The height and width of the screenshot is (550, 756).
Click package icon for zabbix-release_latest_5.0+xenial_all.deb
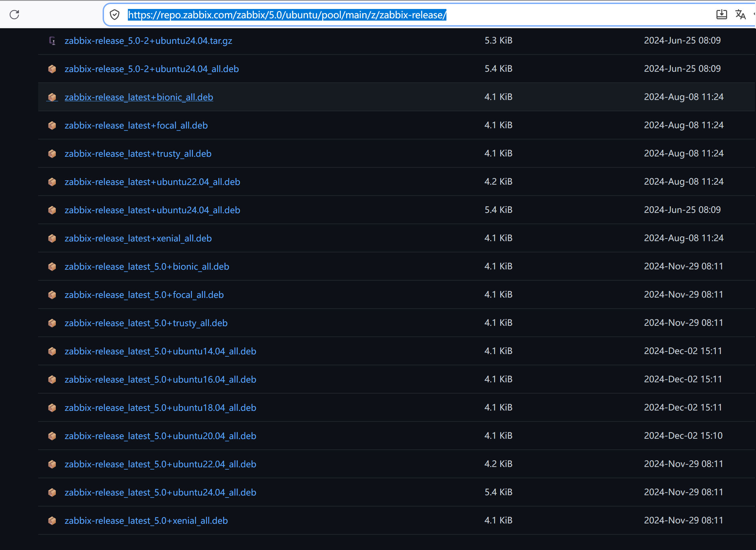pyautogui.click(x=52, y=521)
